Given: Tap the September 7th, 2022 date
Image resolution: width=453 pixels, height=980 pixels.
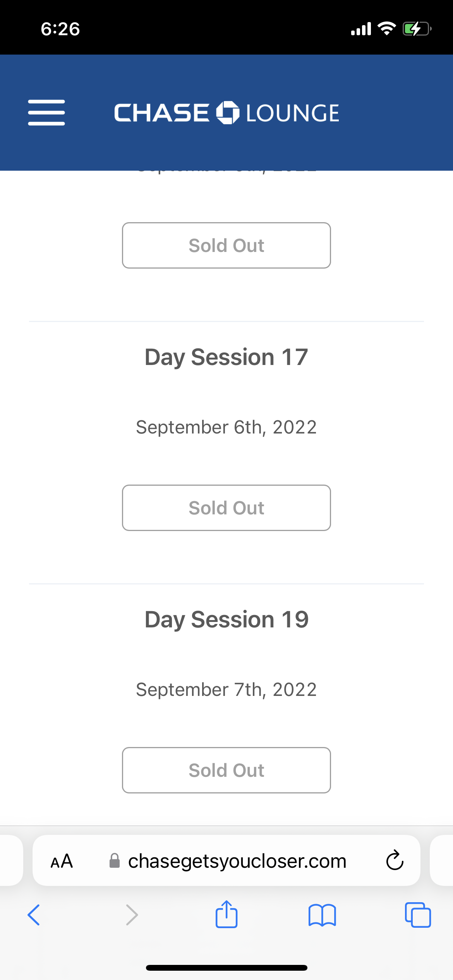Looking at the screenshot, I should pos(226,690).
